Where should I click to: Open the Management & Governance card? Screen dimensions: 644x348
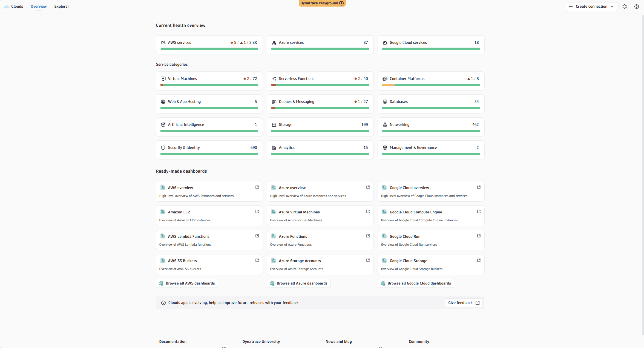431,150
